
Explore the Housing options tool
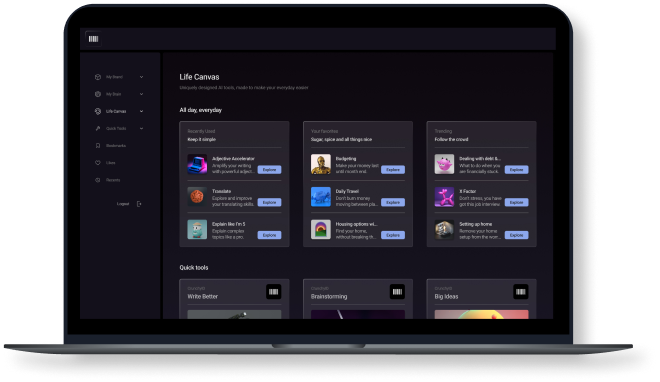point(393,235)
